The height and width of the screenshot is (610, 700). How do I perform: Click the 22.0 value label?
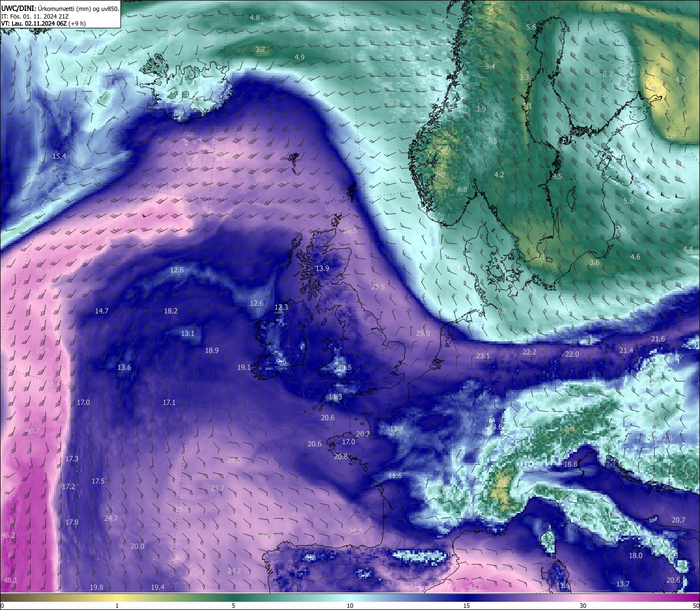[x=572, y=354]
